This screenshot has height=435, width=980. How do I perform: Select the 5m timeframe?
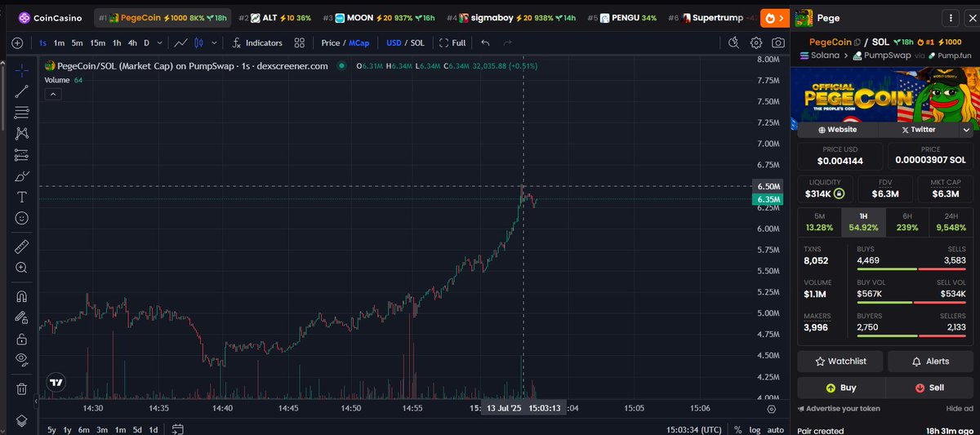tap(77, 42)
